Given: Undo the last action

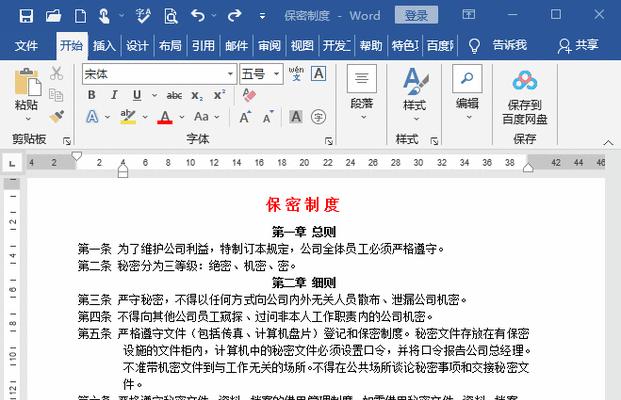Looking at the screenshot, I should [198, 16].
